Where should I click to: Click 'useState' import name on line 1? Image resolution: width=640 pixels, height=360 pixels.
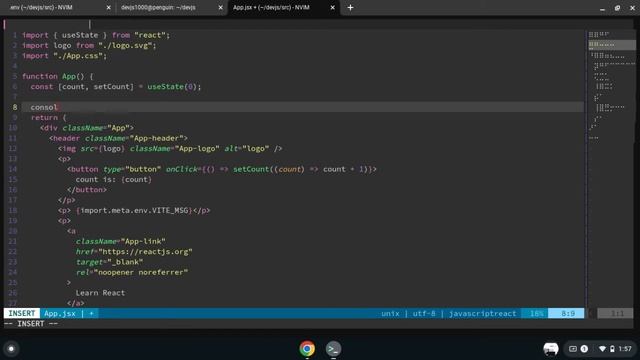(x=80, y=35)
